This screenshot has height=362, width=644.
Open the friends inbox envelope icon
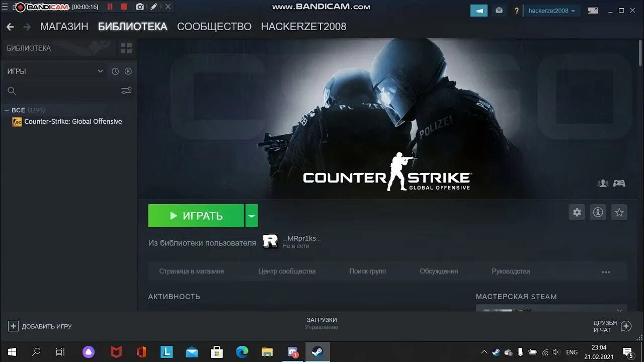(499, 11)
